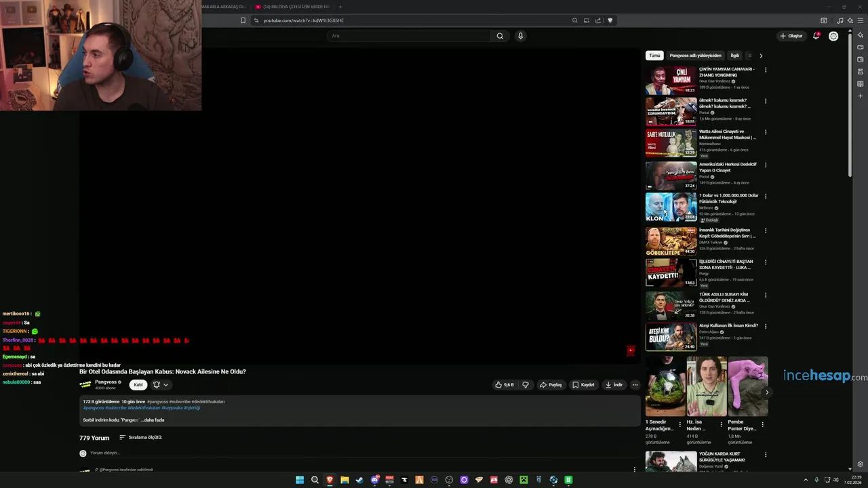Open Watts Ailesi Cinayeti video thumbnail
Image resolution: width=868 pixels, height=488 pixels.
pos(671,143)
